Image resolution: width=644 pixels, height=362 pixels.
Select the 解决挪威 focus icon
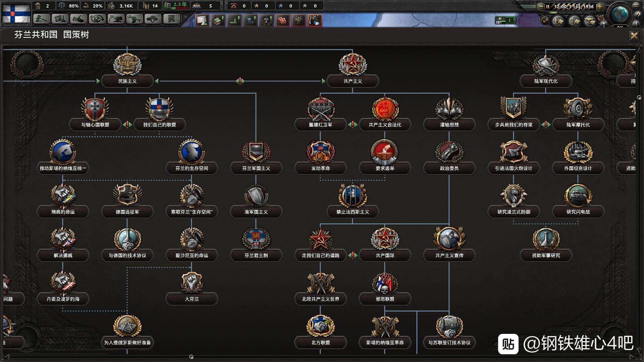click(63, 239)
